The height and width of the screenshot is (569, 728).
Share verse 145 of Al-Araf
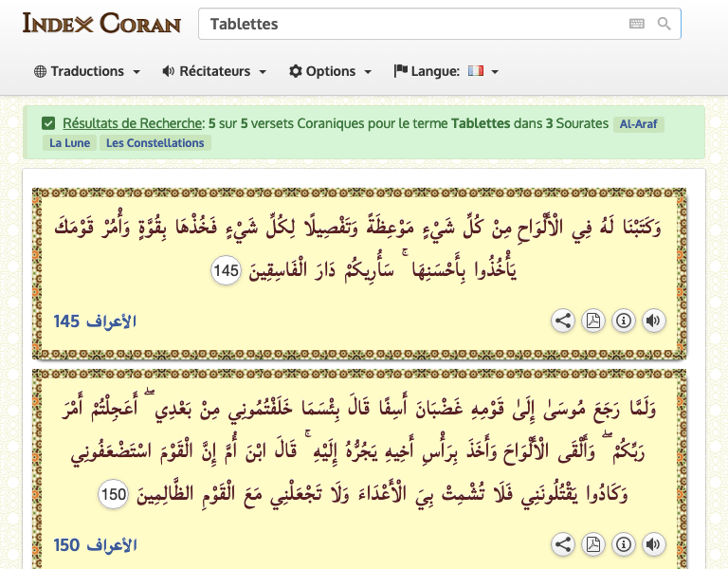pyautogui.click(x=563, y=321)
